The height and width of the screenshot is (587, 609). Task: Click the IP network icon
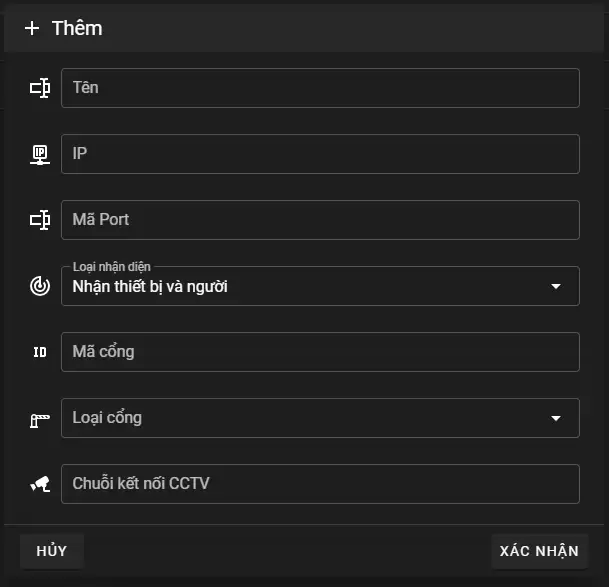(x=40, y=154)
